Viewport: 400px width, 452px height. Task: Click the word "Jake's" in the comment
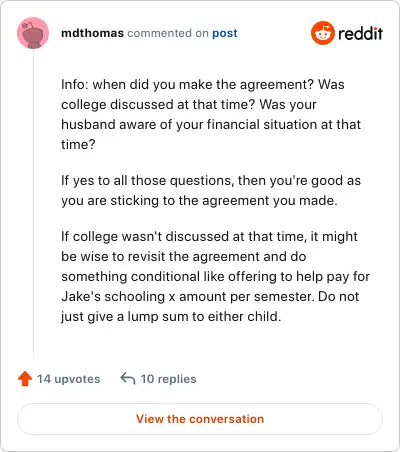[80, 296]
